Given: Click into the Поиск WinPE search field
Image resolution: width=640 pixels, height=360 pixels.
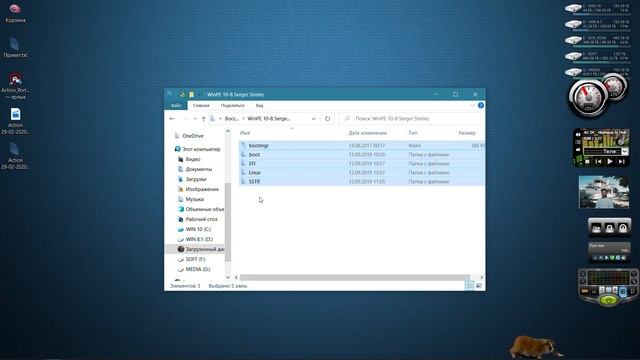Looking at the screenshot, I should point(411,118).
